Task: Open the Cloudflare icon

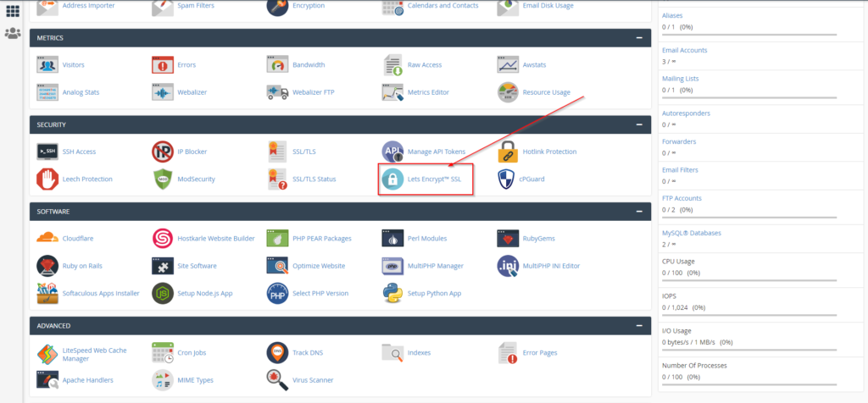Action: pos(47,239)
